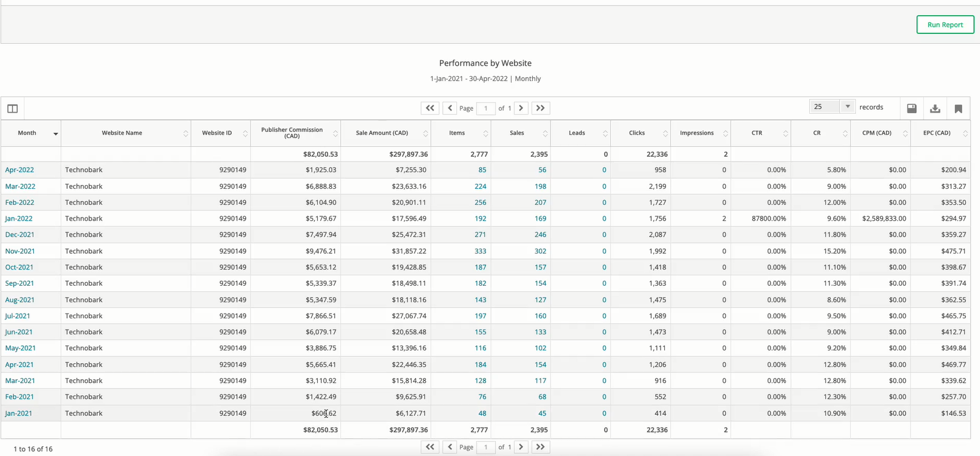This screenshot has width=980, height=456.
Task: Bookmark this report with bookmark icon
Action: tap(958, 109)
